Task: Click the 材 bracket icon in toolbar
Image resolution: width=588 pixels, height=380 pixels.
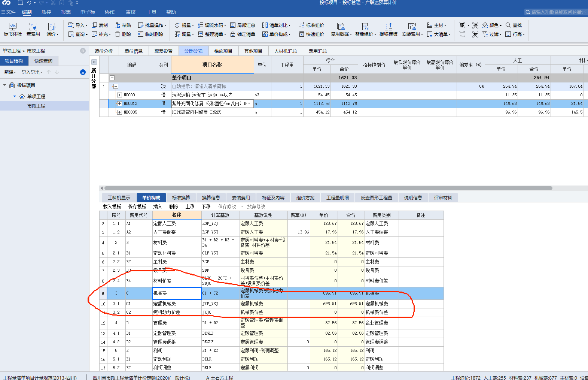Action: click(475, 34)
